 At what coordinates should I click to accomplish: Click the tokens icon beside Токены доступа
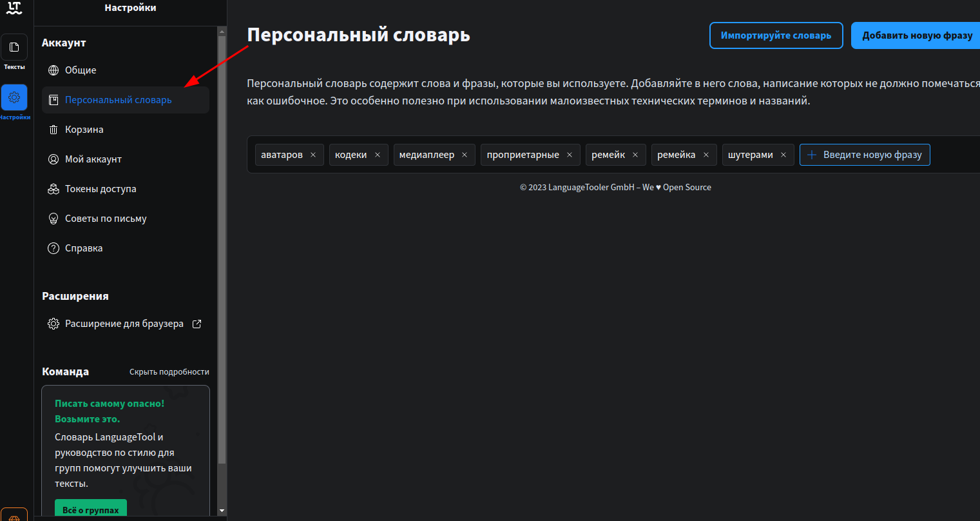click(x=53, y=189)
